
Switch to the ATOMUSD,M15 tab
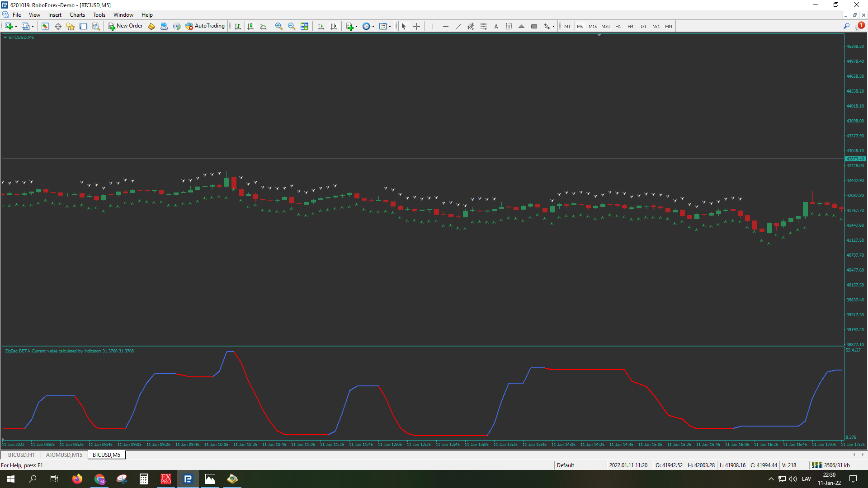(64, 455)
